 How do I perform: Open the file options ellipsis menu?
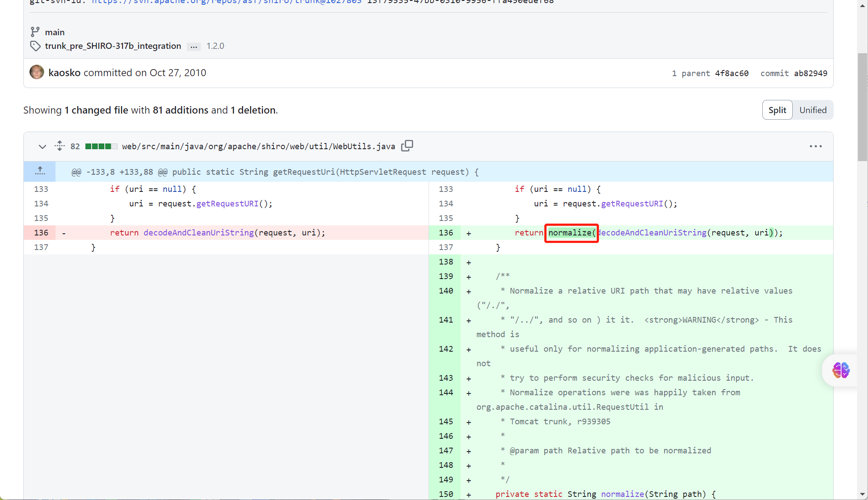[x=815, y=146]
